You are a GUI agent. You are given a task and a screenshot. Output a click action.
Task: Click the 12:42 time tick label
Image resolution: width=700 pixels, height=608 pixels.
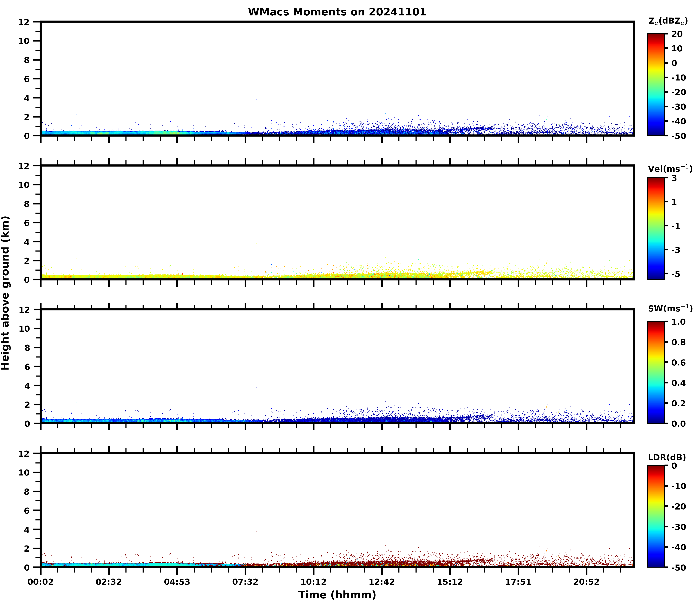click(x=382, y=582)
